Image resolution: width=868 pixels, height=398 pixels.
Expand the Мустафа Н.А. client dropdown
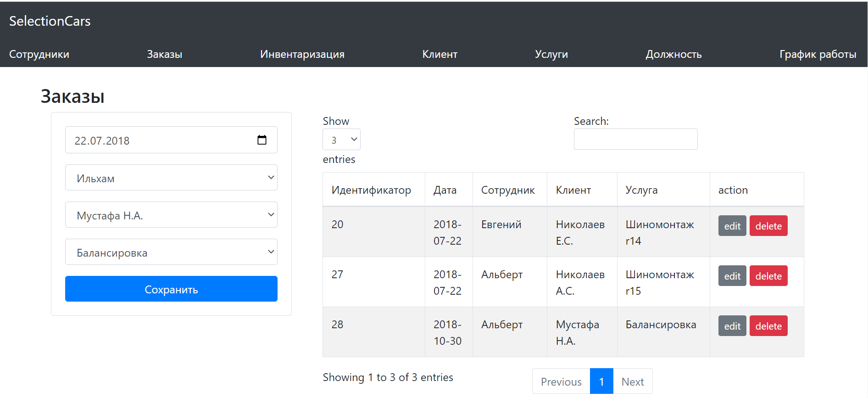click(x=171, y=215)
